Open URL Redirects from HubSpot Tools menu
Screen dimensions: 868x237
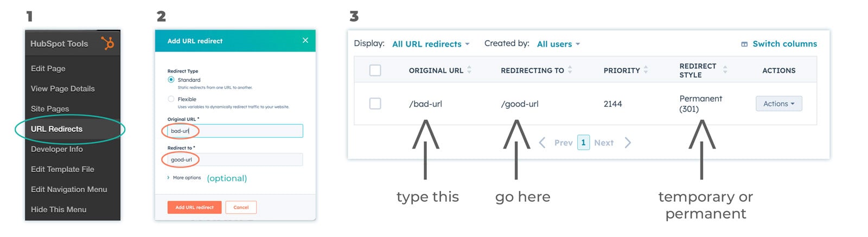pyautogui.click(x=57, y=129)
